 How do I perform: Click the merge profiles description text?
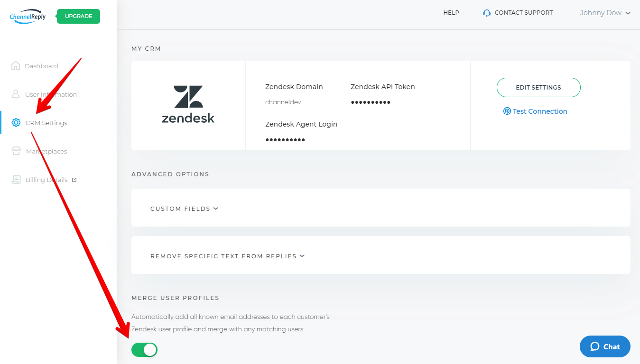tap(231, 323)
